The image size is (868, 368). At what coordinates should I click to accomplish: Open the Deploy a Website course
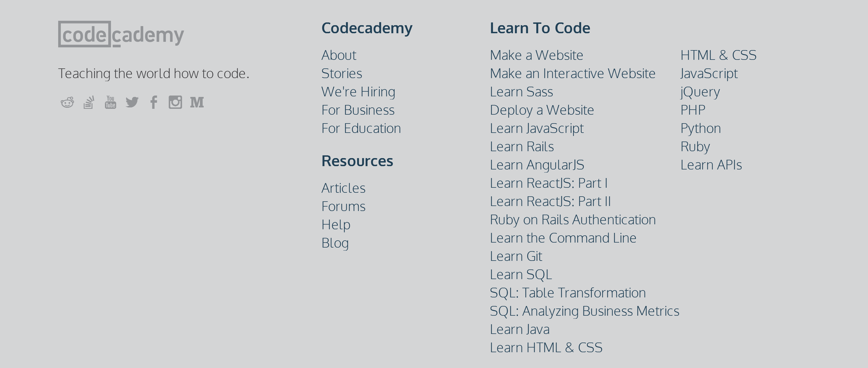tap(542, 110)
